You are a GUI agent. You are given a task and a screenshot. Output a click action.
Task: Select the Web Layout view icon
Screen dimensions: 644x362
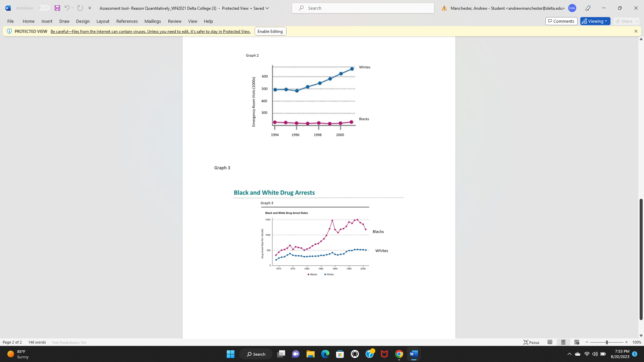(x=577, y=342)
